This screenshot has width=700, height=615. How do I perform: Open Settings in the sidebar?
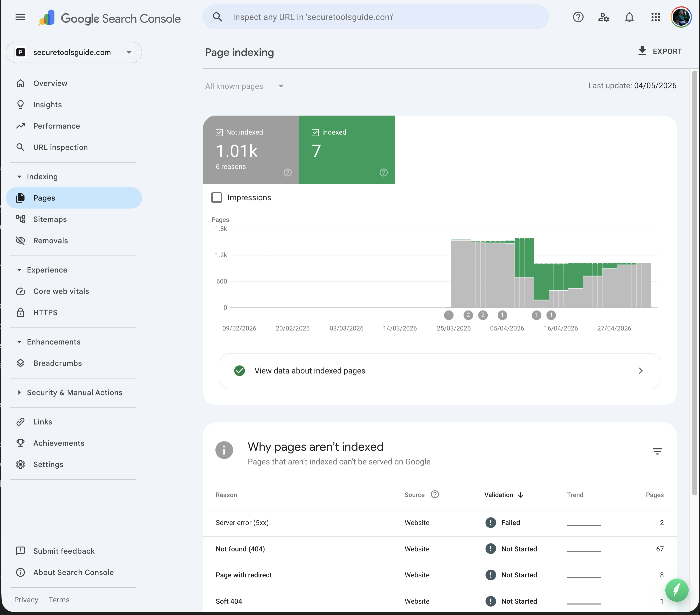pyautogui.click(x=74, y=464)
